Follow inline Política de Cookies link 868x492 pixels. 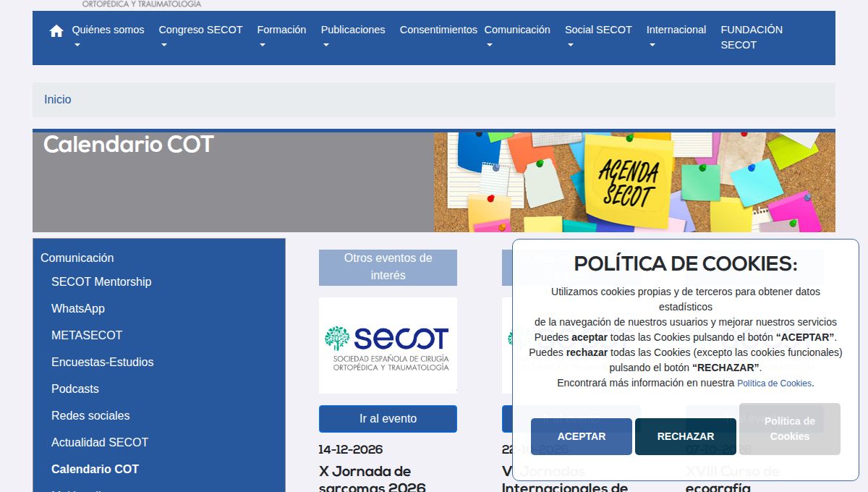775,383
